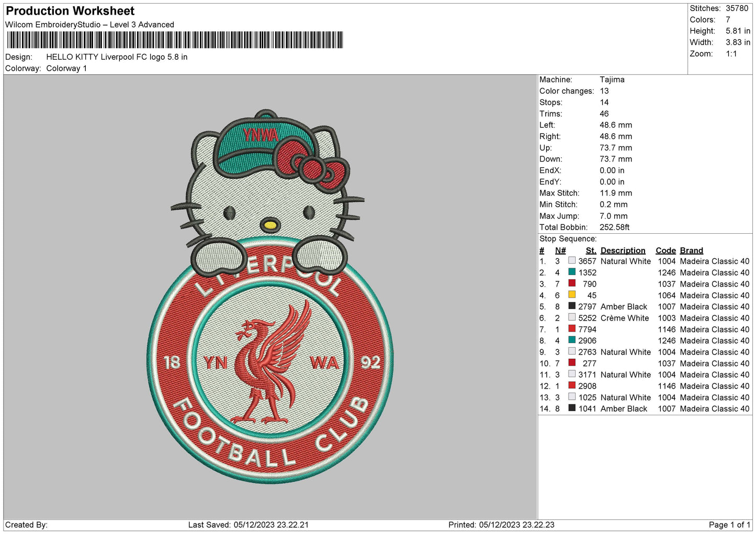756x534 pixels.
Task: Click the red color chip on row 3
Action: click(572, 283)
